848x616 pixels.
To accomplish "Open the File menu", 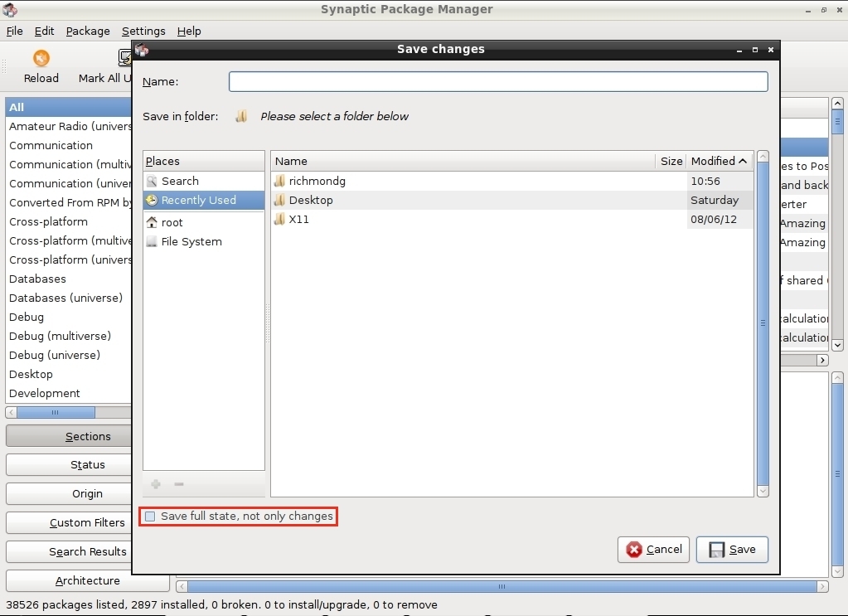I will click(15, 31).
